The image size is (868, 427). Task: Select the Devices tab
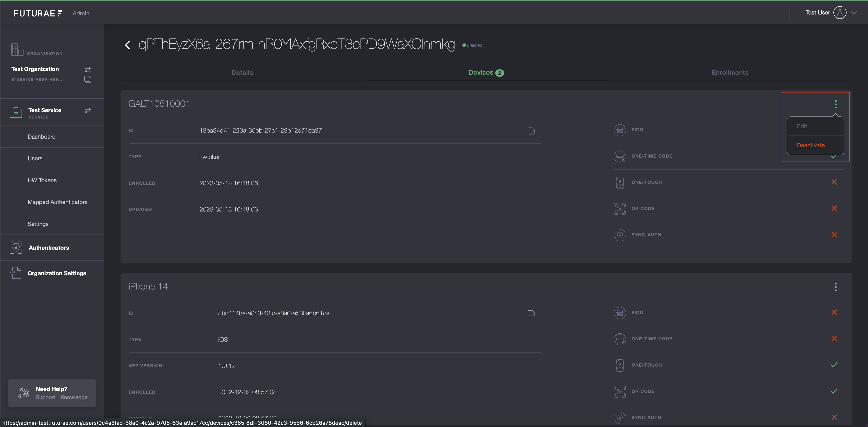(x=486, y=72)
